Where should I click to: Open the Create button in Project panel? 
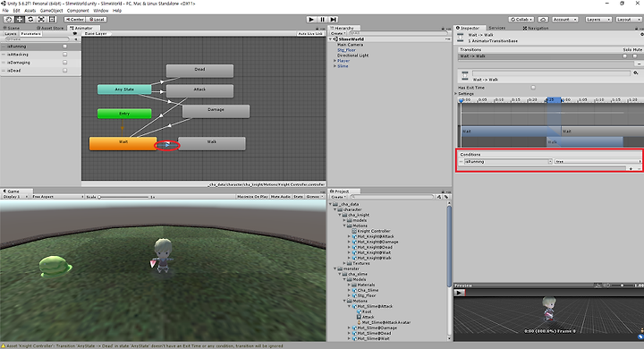pyautogui.click(x=337, y=197)
